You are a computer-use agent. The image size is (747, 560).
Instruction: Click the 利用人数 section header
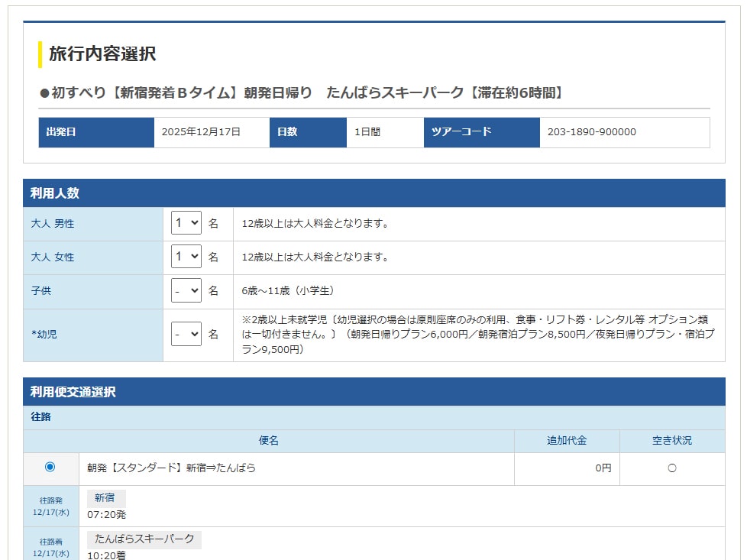click(x=55, y=193)
